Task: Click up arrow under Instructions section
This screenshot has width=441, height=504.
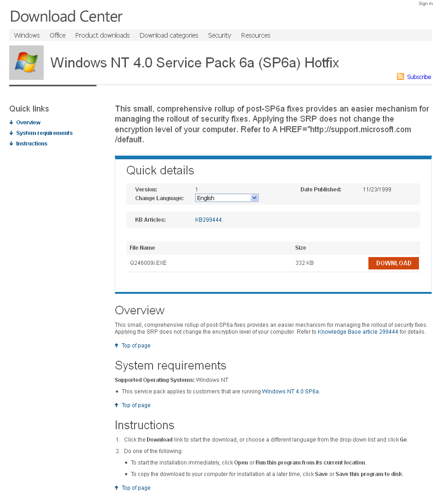Action: [117, 488]
